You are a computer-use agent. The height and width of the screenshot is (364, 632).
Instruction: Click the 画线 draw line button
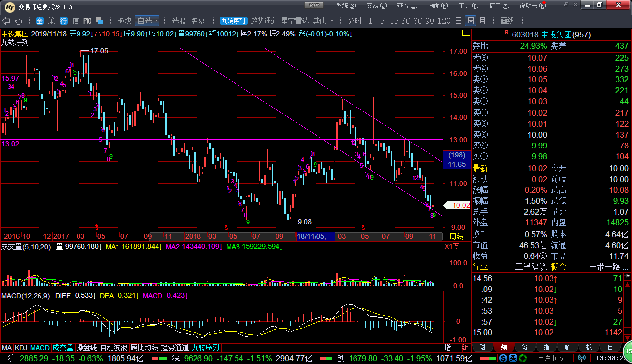507,21
